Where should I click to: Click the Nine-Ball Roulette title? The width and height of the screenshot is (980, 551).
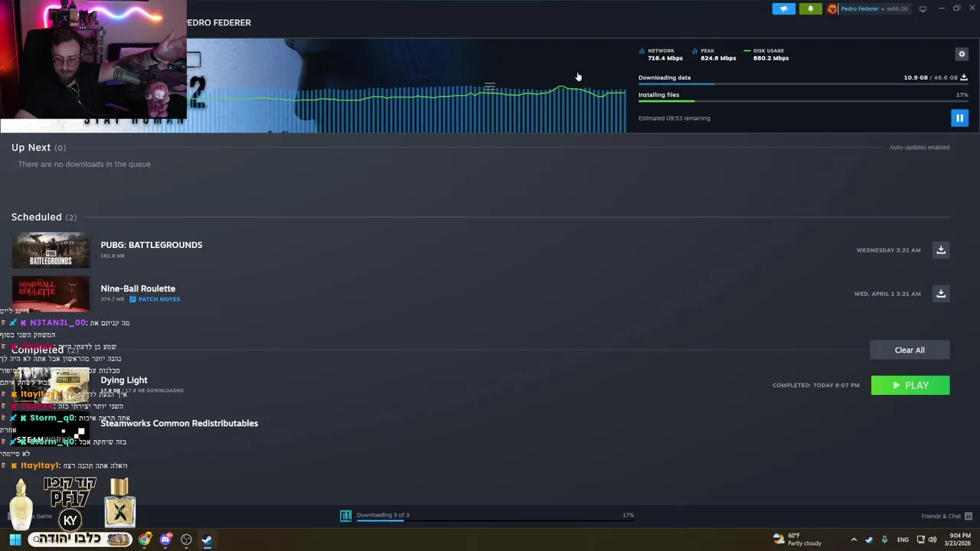click(x=138, y=289)
